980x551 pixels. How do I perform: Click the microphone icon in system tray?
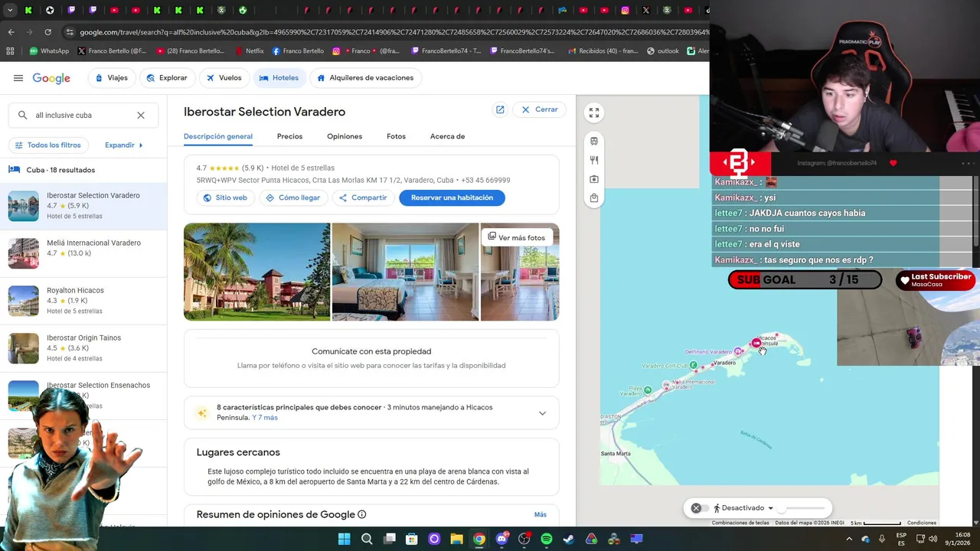click(882, 539)
